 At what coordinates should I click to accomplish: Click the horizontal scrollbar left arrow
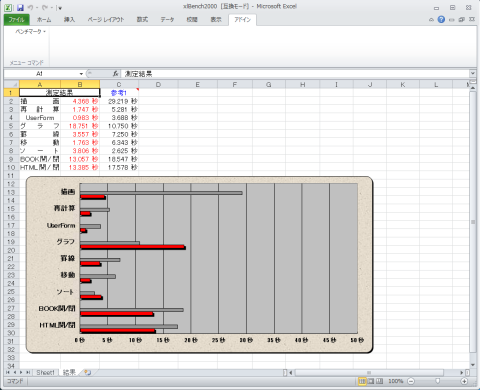(291, 372)
